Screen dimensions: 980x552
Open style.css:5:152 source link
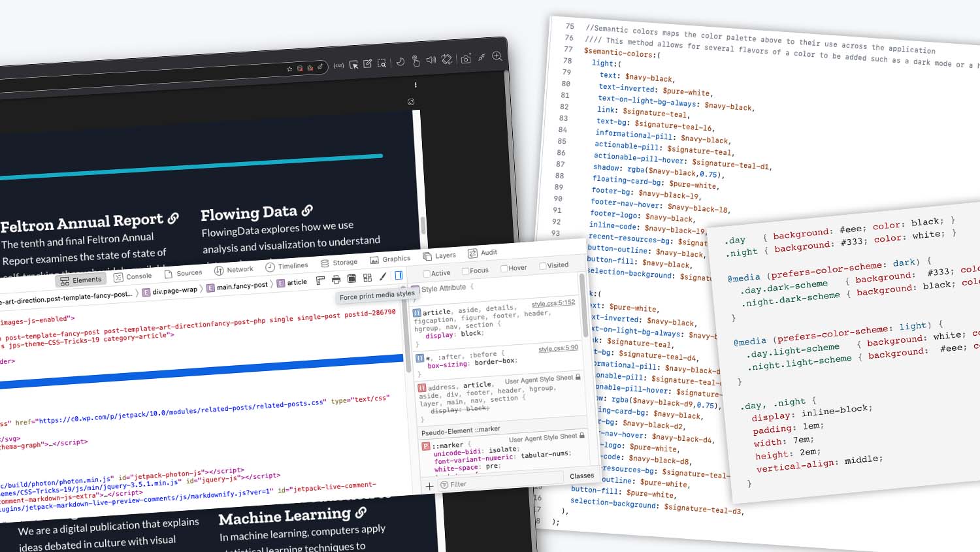click(553, 303)
